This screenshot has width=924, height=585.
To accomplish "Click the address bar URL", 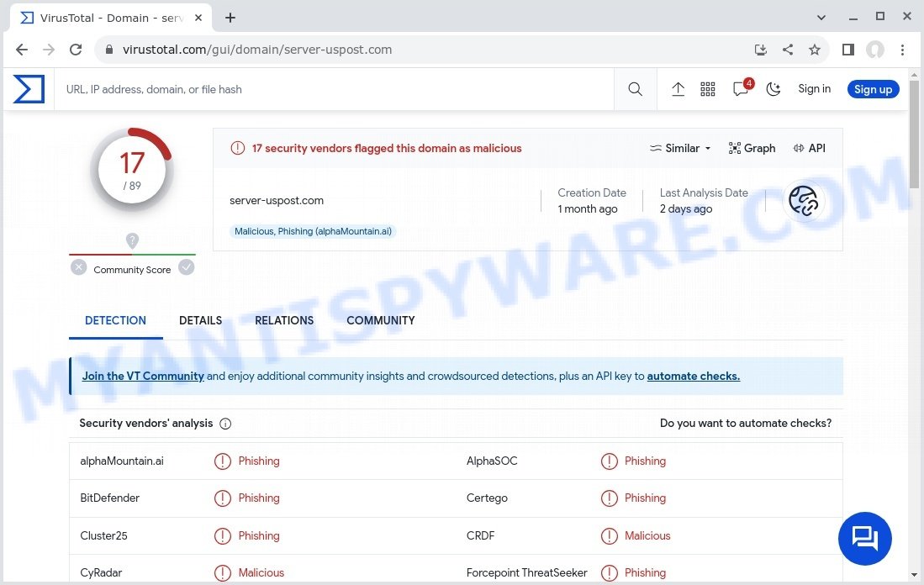I will point(257,50).
